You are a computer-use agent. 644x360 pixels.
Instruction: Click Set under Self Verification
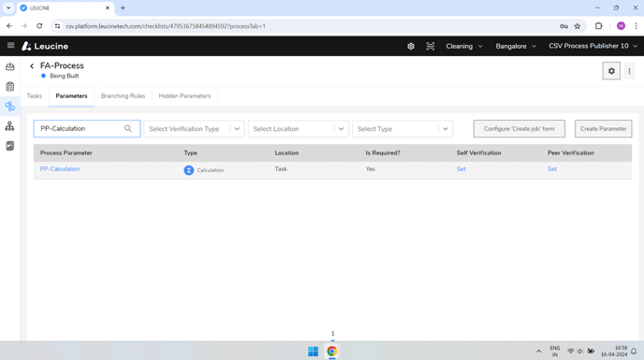tap(461, 169)
